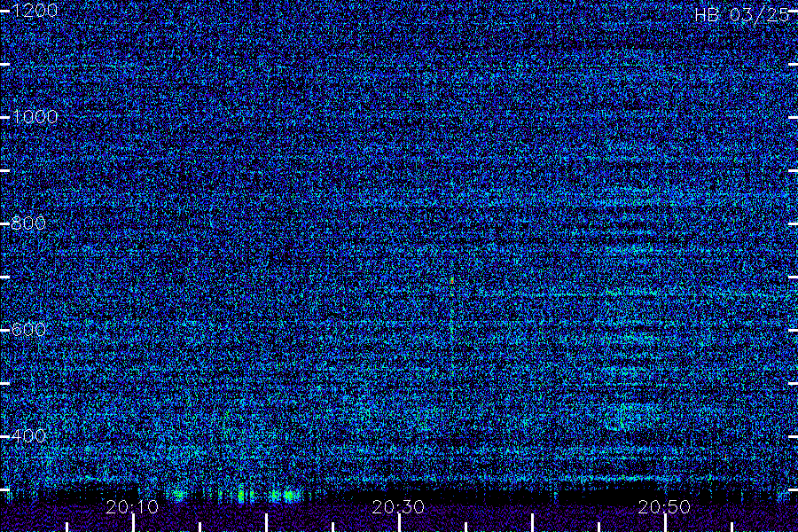Viewport: 798px width, 532px height.
Task: Click the HB 03/25 date label
Action: 741,15
